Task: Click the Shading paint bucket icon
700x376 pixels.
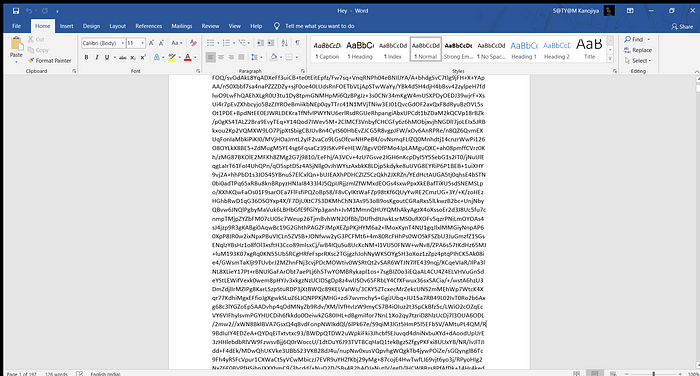Action: 273,58
